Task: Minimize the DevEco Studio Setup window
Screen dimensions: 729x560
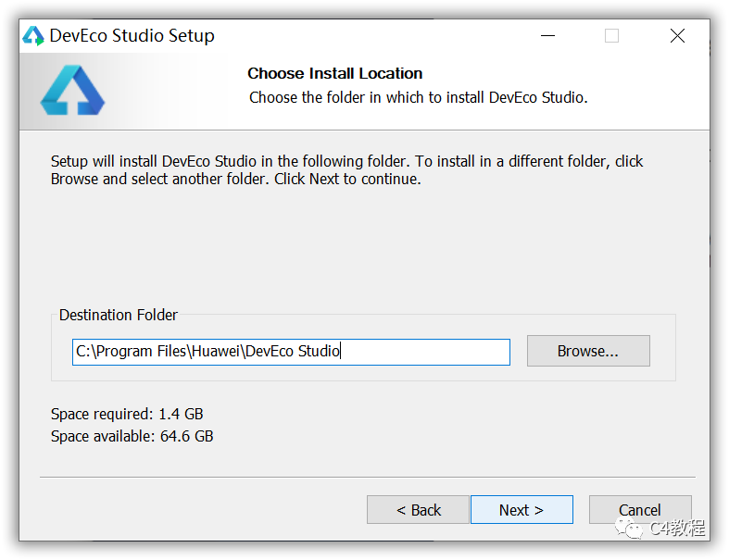Action: (547, 36)
